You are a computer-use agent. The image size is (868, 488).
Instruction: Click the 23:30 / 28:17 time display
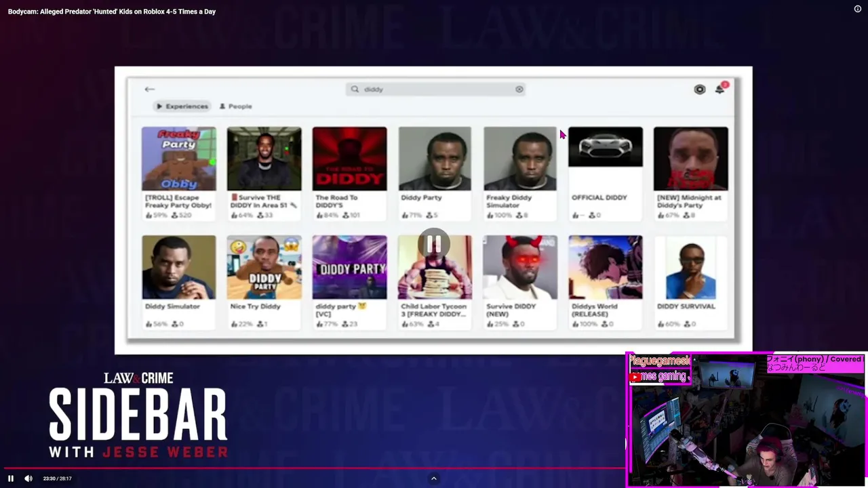57,479
